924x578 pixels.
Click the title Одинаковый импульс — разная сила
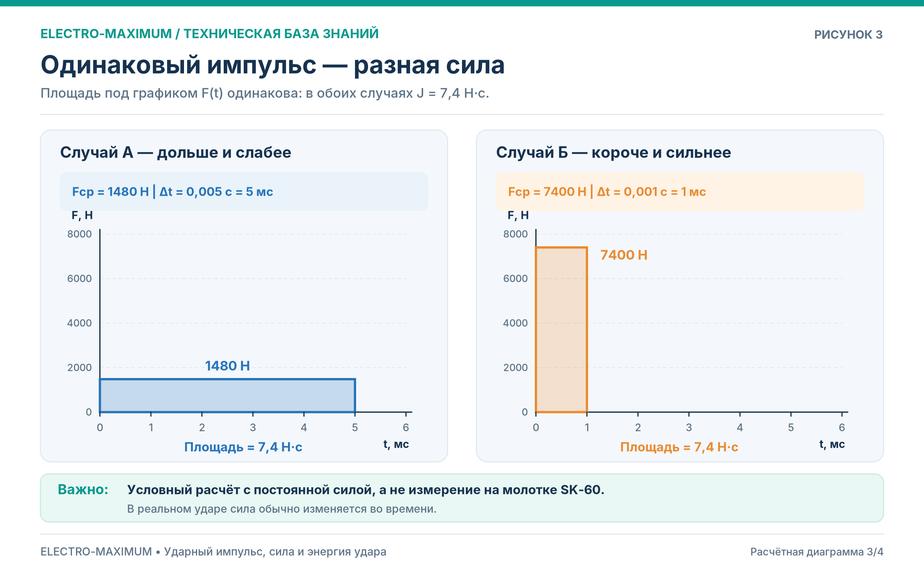273,65
